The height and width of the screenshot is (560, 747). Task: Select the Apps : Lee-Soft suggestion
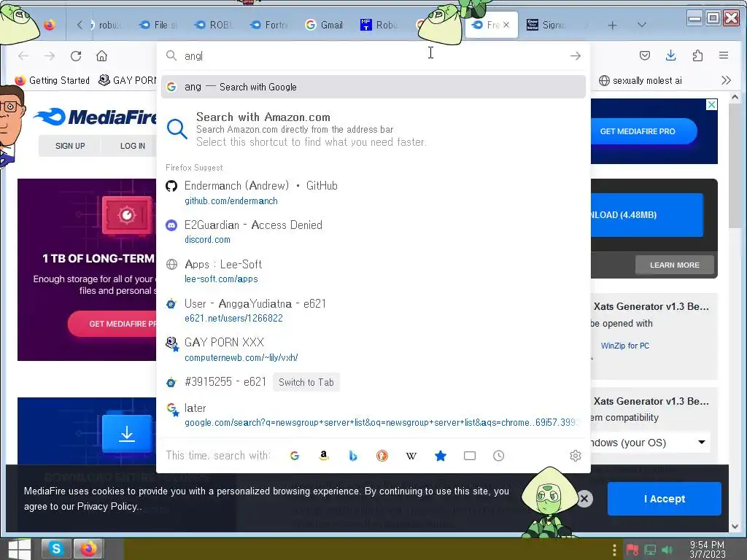coord(373,271)
